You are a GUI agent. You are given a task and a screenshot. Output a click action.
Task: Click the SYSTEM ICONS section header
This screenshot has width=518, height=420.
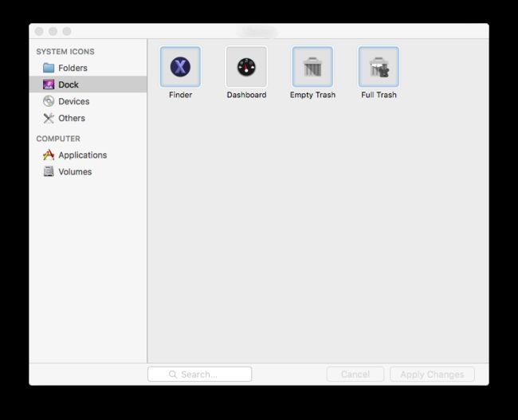(65, 52)
